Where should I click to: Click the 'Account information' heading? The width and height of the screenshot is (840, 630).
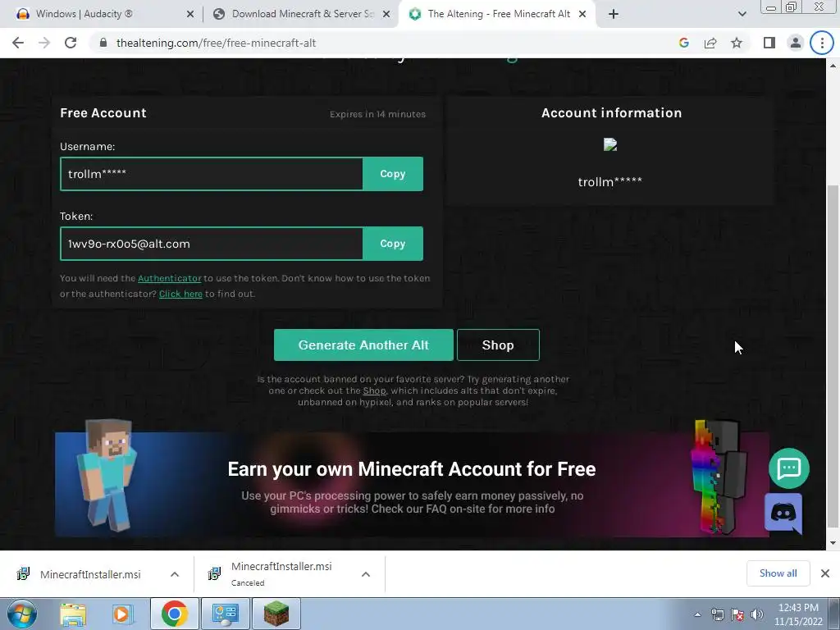click(611, 113)
